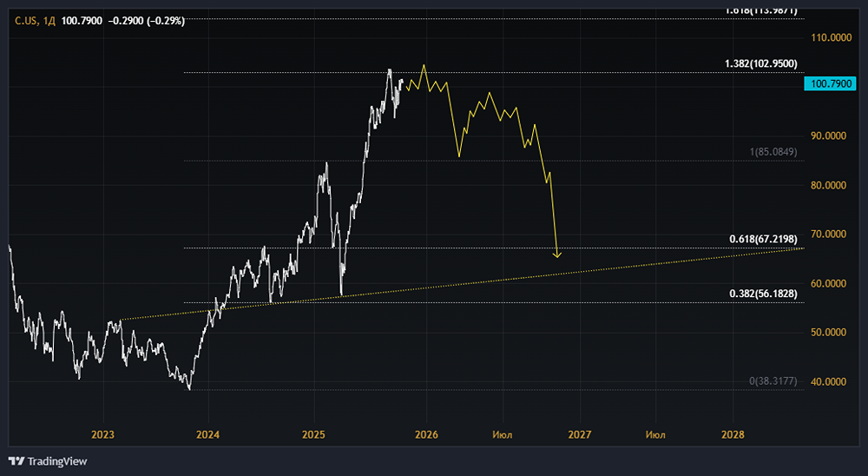The width and height of the screenshot is (868, 476).
Task: Select the 0.382(56.1828) Fibonacci label
Action: pyautogui.click(x=763, y=293)
